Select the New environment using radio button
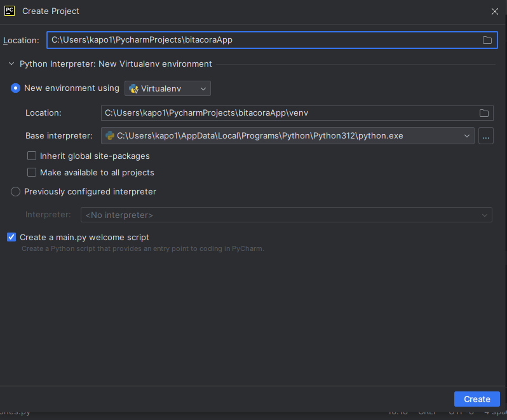This screenshot has height=420, width=507. click(15, 88)
